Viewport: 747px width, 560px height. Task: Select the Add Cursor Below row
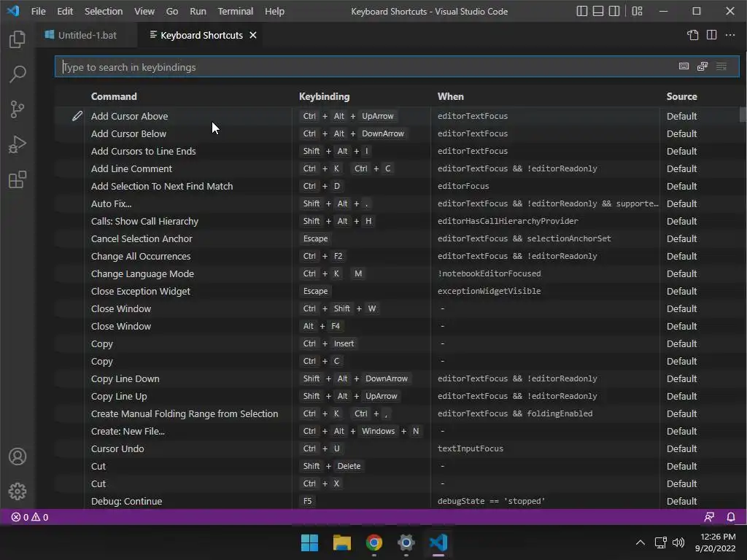point(396,134)
